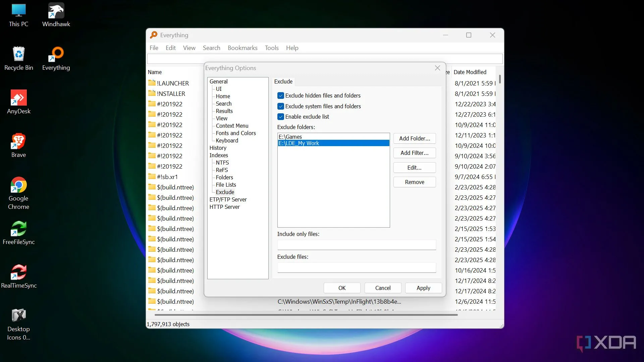Select E:\Games in exclude folders list

[x=333, y=137]
